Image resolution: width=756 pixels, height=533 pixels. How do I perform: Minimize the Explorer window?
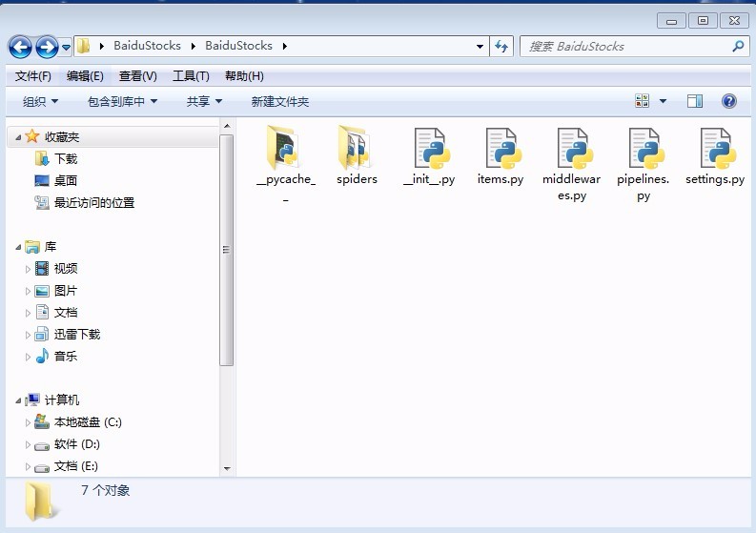coord(671,21)
